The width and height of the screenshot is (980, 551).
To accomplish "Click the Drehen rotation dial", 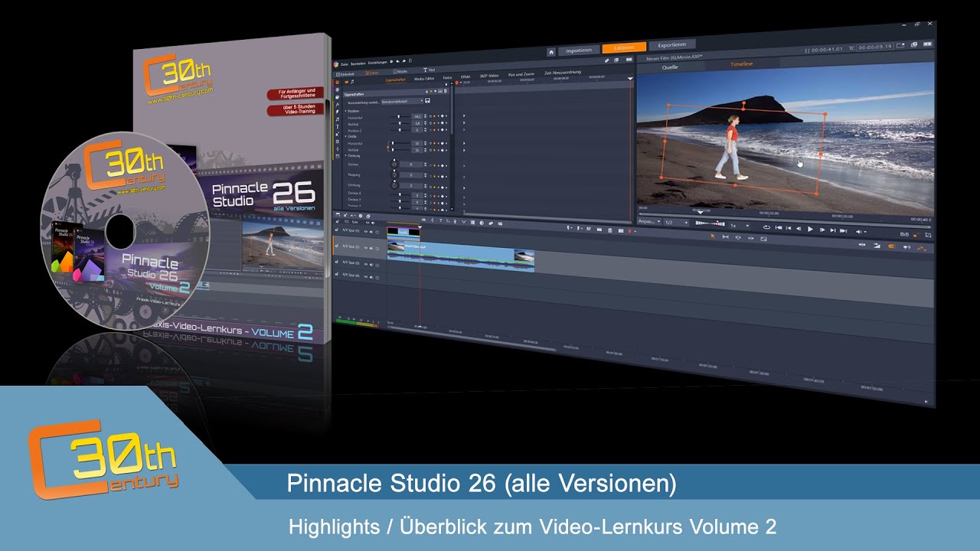I will pyautogui.click(x=394, y=164).
